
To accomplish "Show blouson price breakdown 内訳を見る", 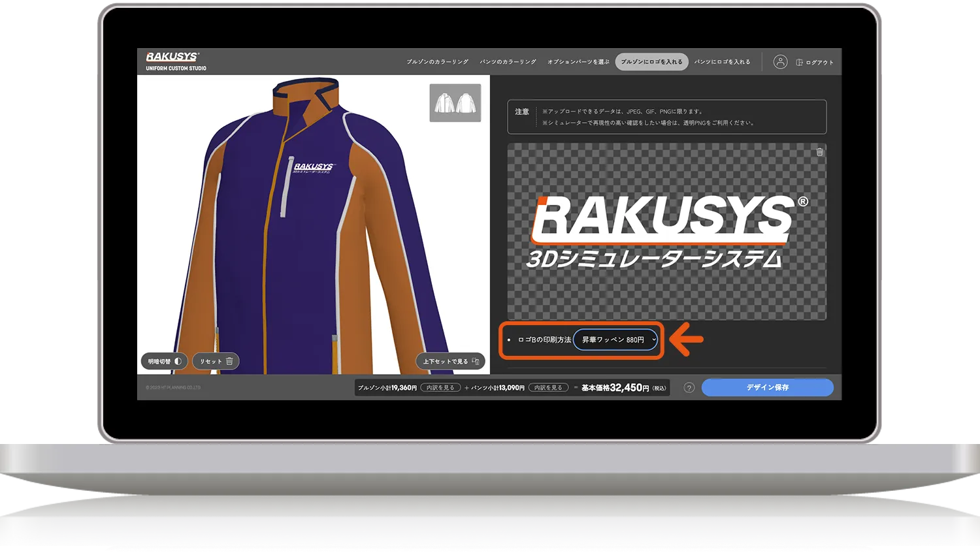I will coord(440,388).
